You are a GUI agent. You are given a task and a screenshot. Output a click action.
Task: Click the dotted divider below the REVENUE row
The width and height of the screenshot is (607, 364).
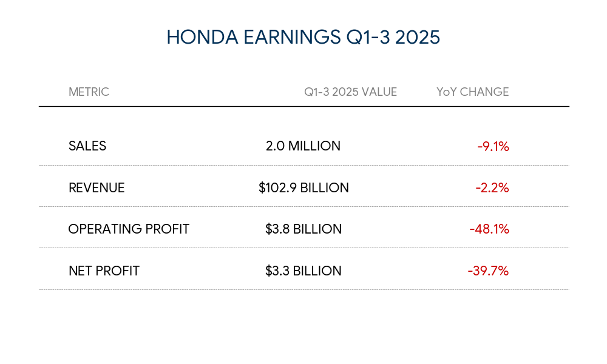[x=303, y=207]
